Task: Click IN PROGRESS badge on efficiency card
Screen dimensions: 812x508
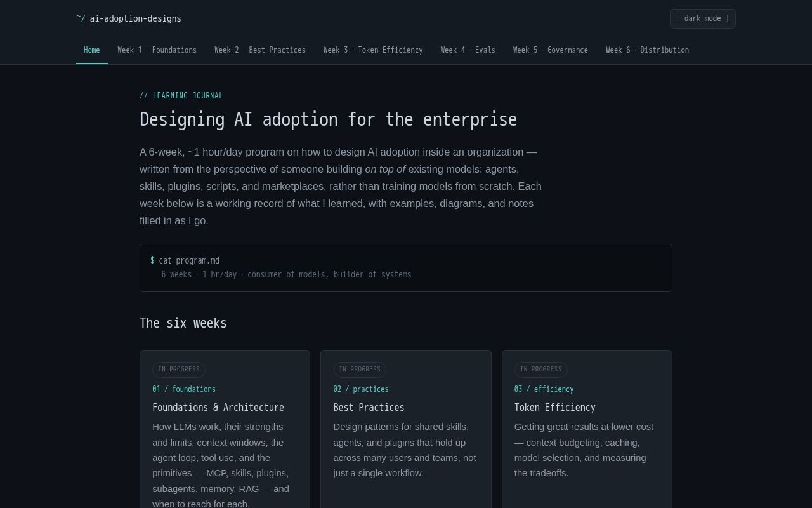Action: tap(541, 370)
